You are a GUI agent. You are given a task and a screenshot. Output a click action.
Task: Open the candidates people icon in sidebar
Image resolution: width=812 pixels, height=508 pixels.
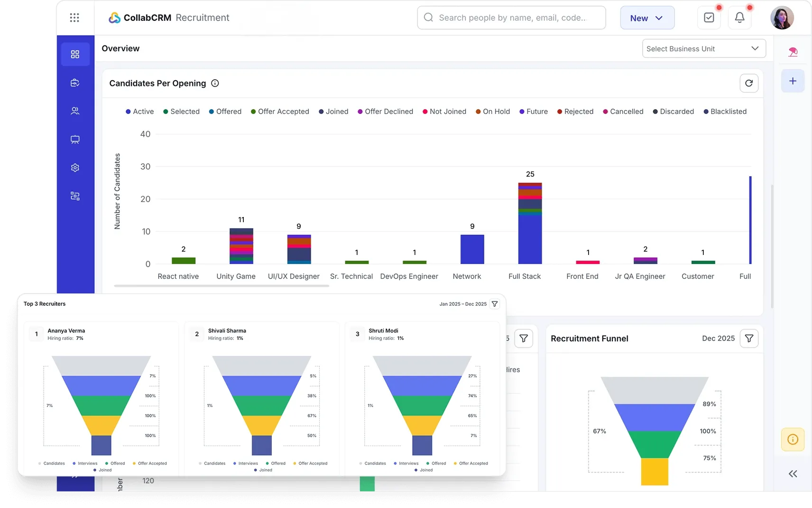coord(75,111)
